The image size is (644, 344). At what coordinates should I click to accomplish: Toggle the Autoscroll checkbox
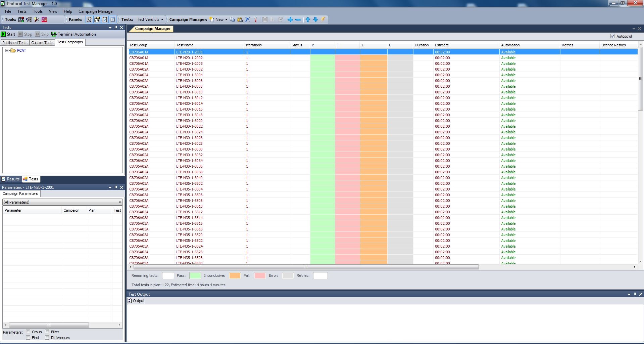[x=613, y=36]
